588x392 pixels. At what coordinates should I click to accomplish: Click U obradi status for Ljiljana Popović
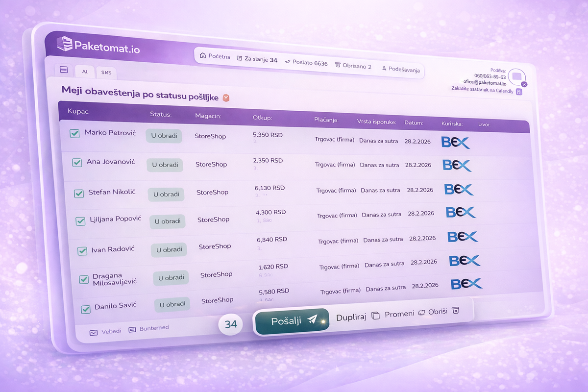click(168, 221)
